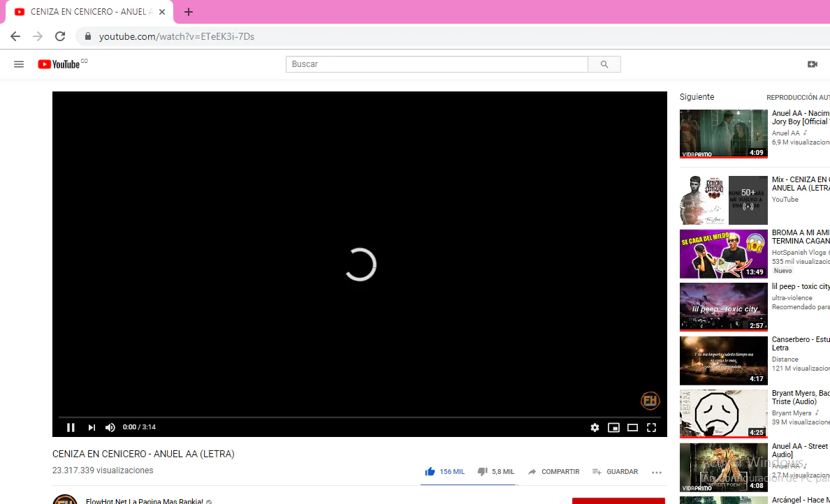
Task: Like the video with thumbs up
Action: pos(430,471)
